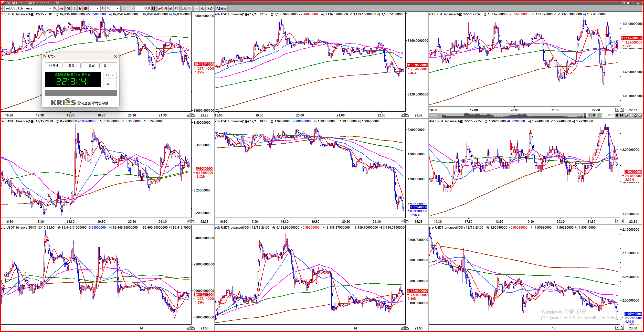This screenshot has width=644, height=332.
Task: Expand the minute interval dropdown showing 1
Action: pyautogui.click(x=97, y=8)
